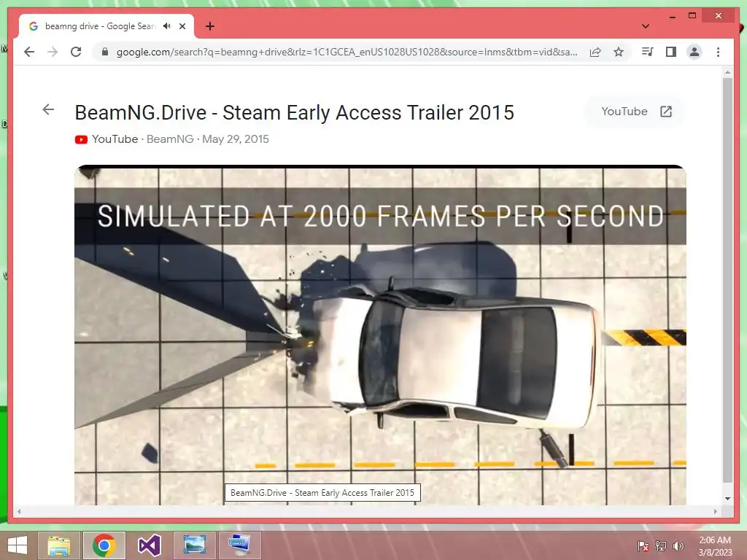Open the Windows Start button

[18, 545]
